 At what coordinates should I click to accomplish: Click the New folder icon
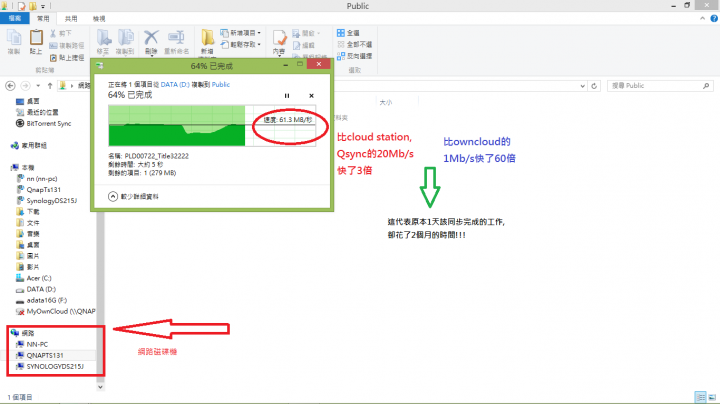208,38
